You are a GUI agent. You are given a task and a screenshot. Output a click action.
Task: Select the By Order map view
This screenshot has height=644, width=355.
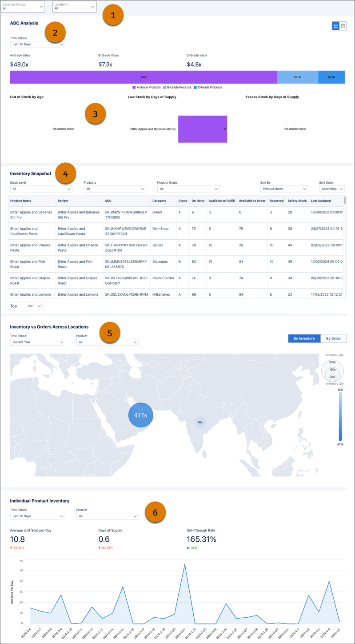click(333, 338)
